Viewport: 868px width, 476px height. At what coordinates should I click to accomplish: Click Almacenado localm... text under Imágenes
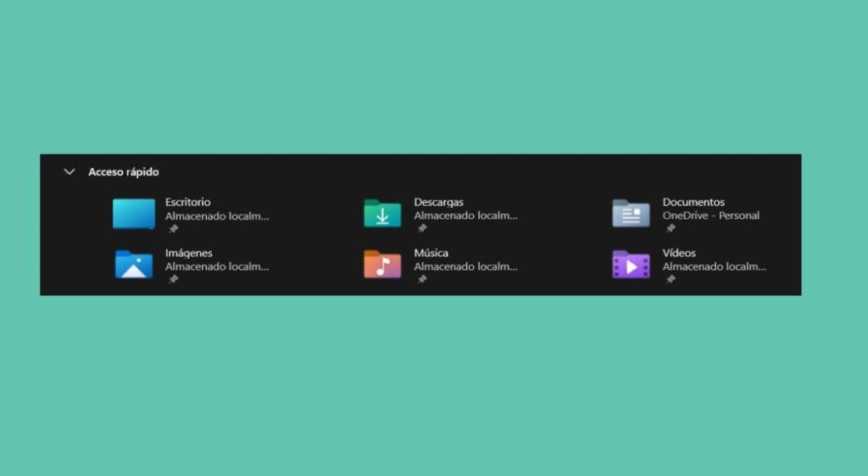pos(217,266)
